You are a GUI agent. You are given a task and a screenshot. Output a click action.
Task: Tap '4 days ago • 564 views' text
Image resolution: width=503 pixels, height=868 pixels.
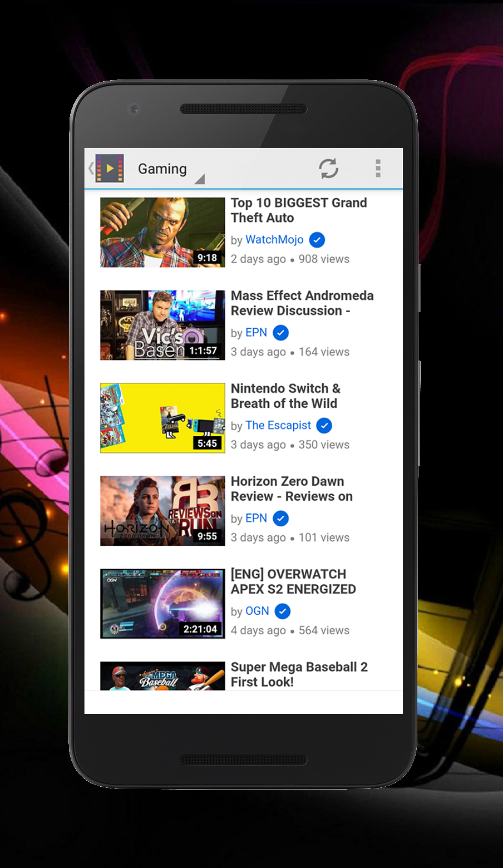click(x=290, y=630)
